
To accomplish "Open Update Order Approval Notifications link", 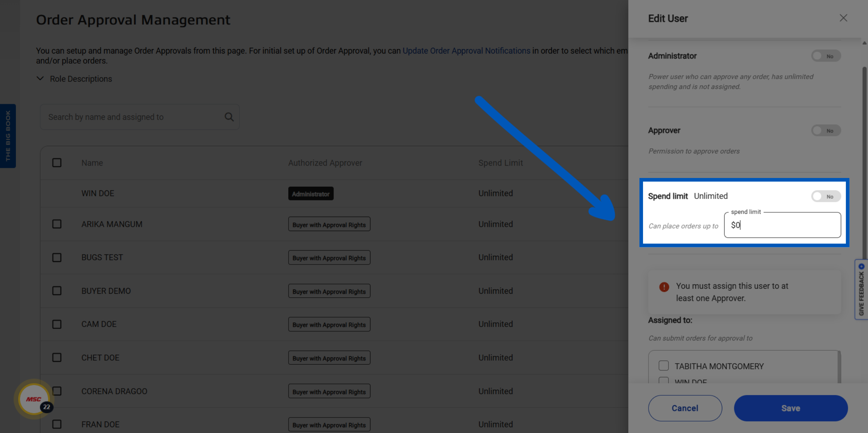I will pos(466,51).
